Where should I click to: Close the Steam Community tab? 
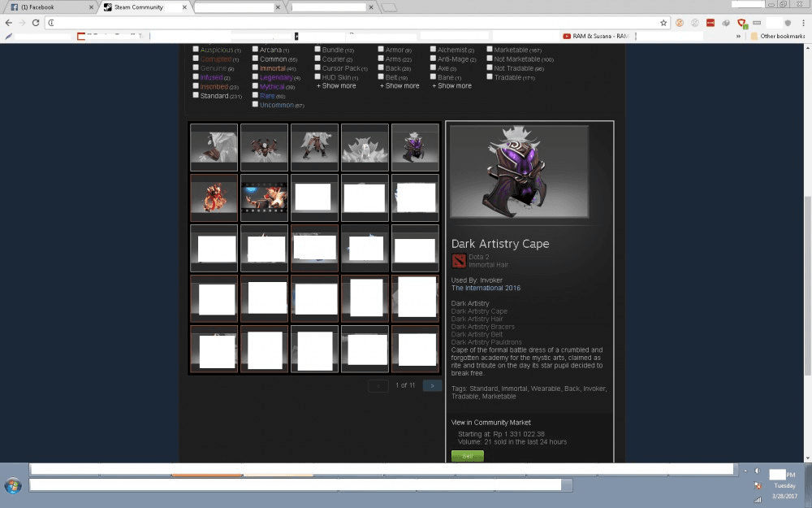tap(184, 7)
